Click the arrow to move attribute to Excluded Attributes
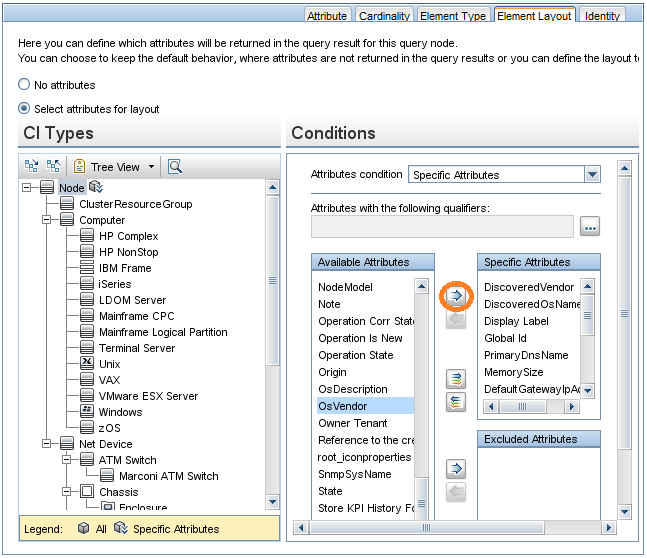Image resolution: width=647 pixels, height=558 pixels. (x=455, y=468)
